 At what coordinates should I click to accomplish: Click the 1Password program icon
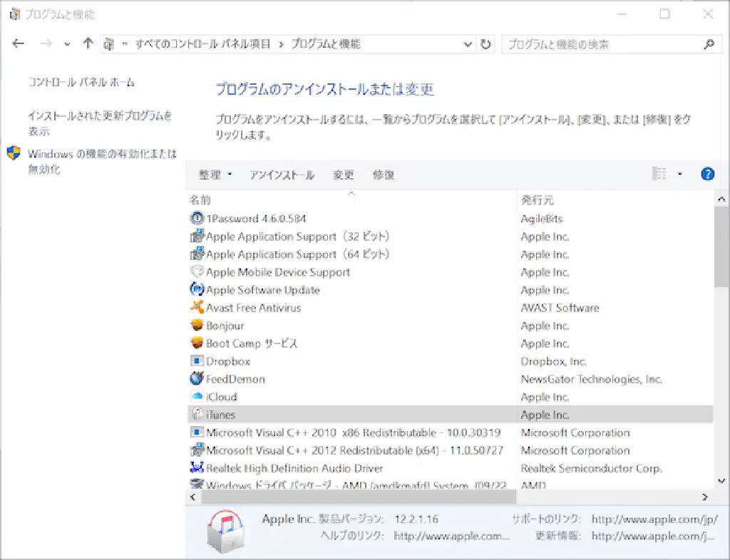pos(197,219)
